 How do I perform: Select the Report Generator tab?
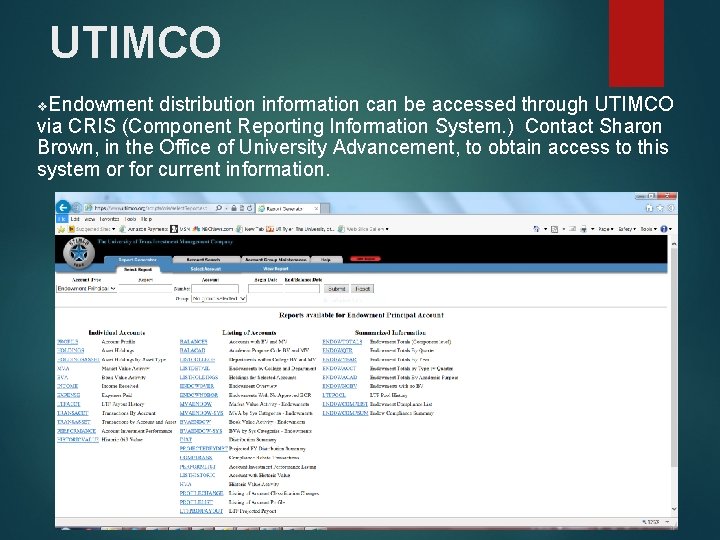click(x=137, y=260)
